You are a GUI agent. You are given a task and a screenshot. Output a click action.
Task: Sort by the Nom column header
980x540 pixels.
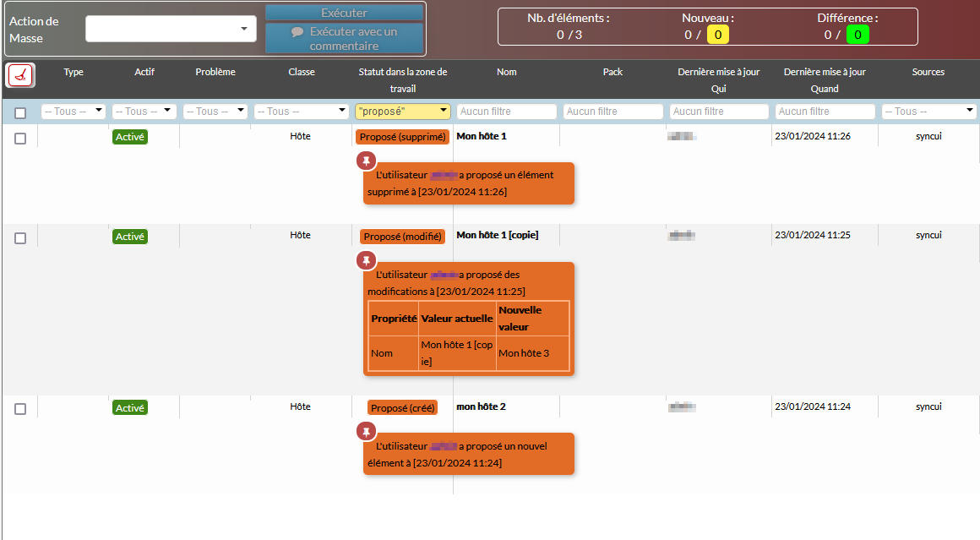(x=506, y=72)
